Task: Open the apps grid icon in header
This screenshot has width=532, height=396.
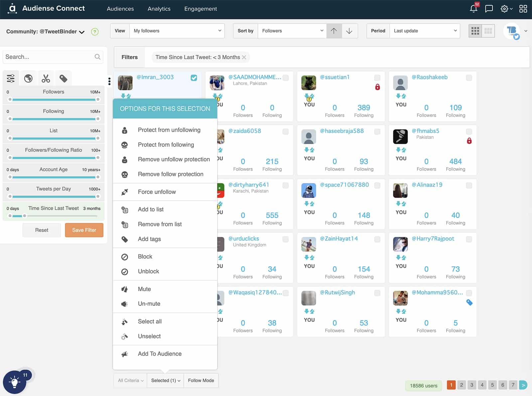Action: (523, 9)
